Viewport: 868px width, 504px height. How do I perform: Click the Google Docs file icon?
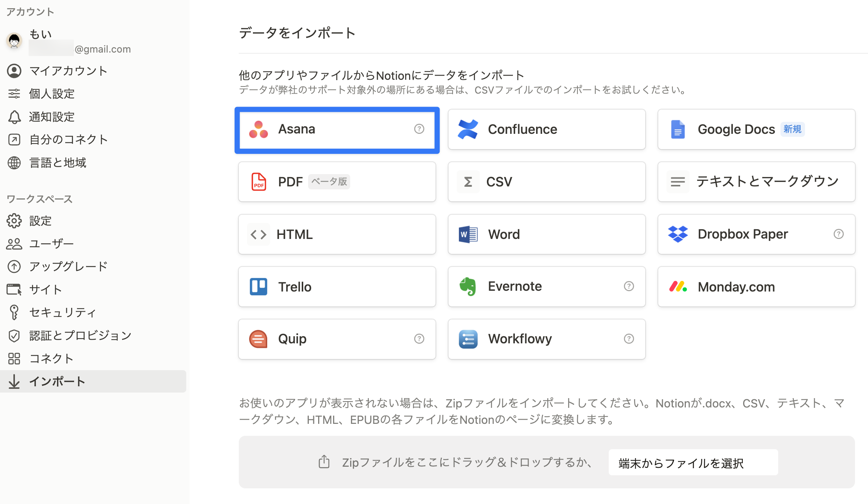(x=678, y=129)
